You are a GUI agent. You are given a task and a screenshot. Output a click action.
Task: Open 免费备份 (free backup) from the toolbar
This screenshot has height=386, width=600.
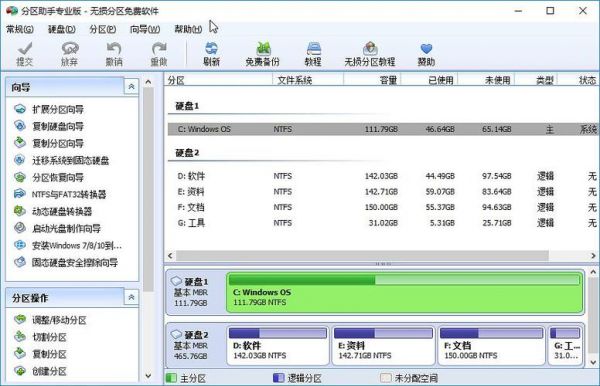pos(262,54)
